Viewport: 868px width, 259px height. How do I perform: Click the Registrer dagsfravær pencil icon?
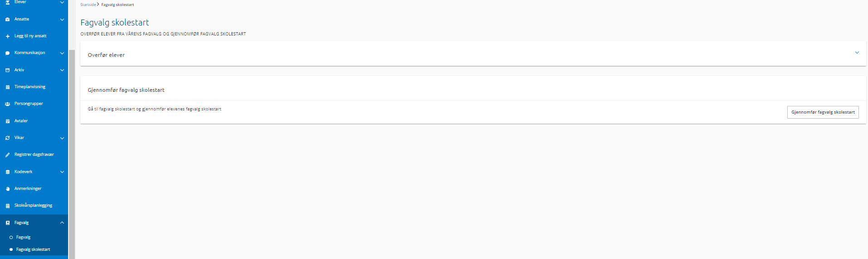tap(7, 155)
